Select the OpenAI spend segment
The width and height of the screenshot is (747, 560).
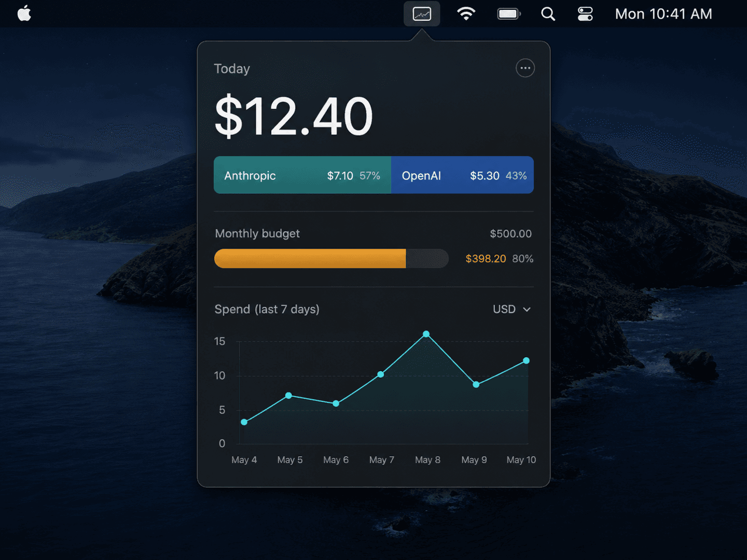click(x=462, y=175)
